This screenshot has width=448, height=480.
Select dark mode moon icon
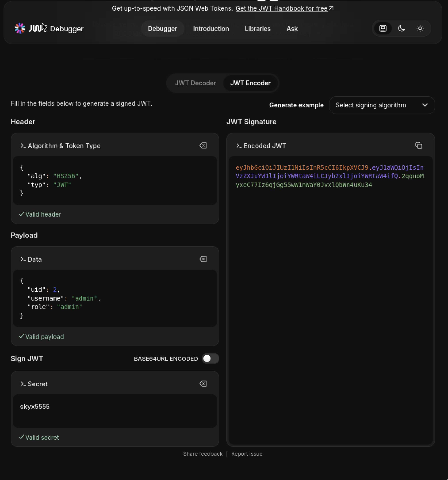(401, 29)
